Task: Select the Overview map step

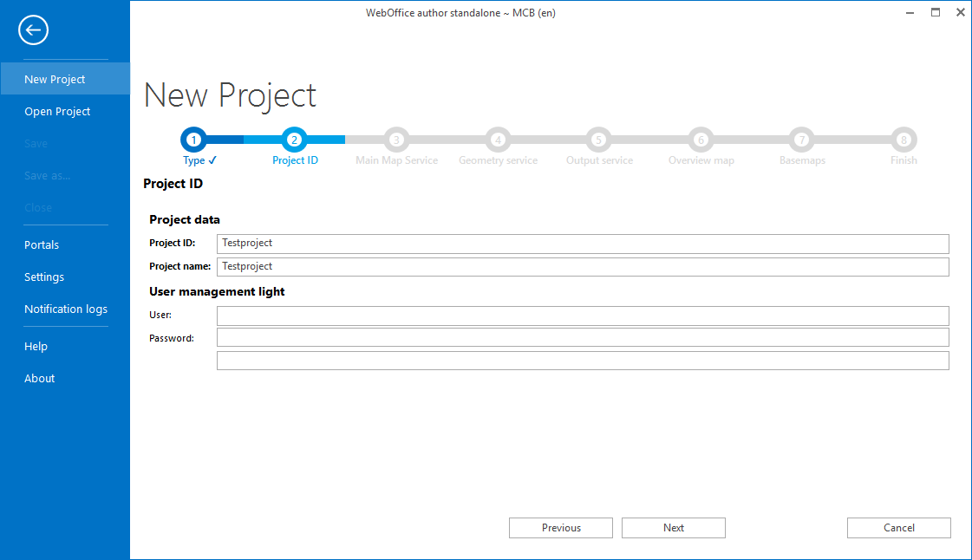Action: [701, 140]
